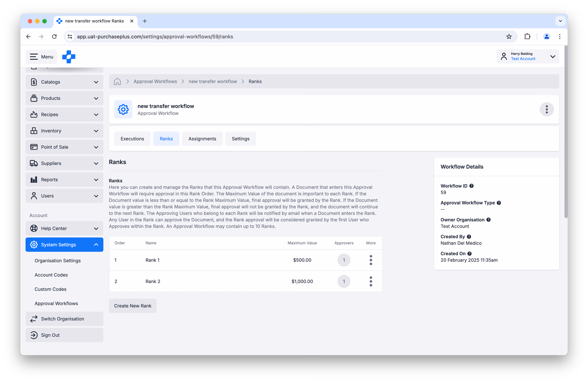Open the tab search dropdown arrow
The width and height of the screenshot is (588, 382).
(x=560, y=21)
